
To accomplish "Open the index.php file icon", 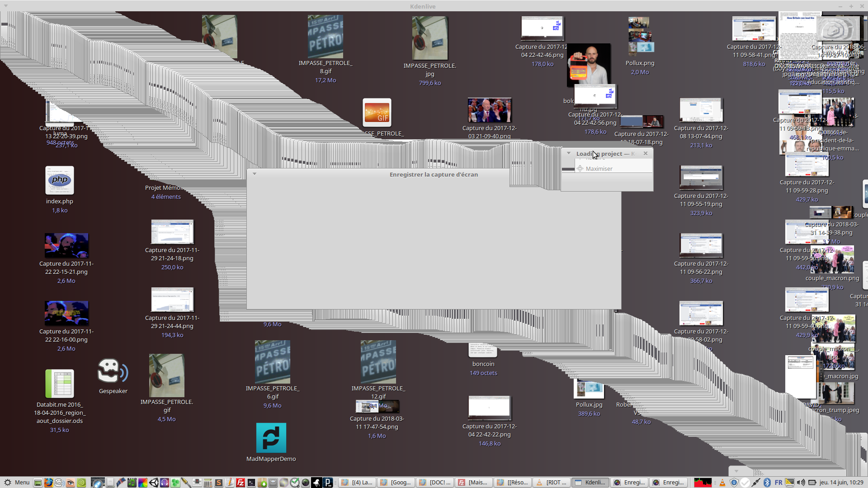I will (59, 181).
